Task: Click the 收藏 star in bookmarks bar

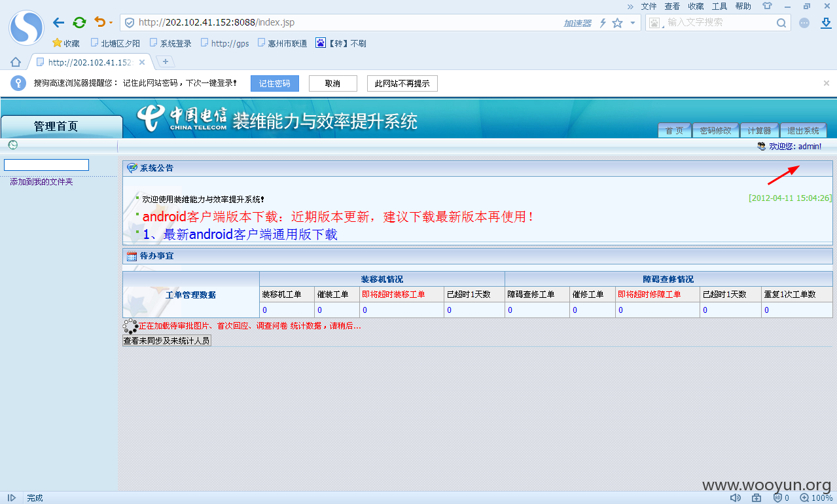Action: (x=66, y=43)
